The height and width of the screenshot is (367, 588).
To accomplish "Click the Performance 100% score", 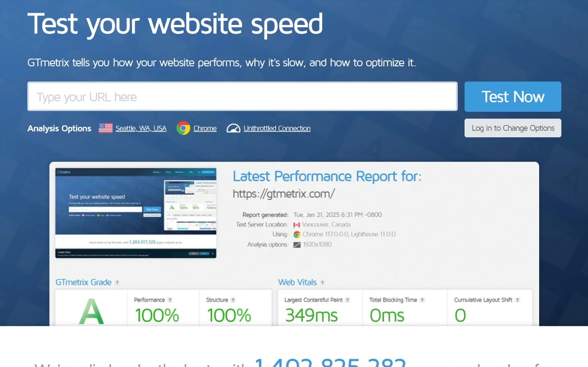I will click(157, 315).
